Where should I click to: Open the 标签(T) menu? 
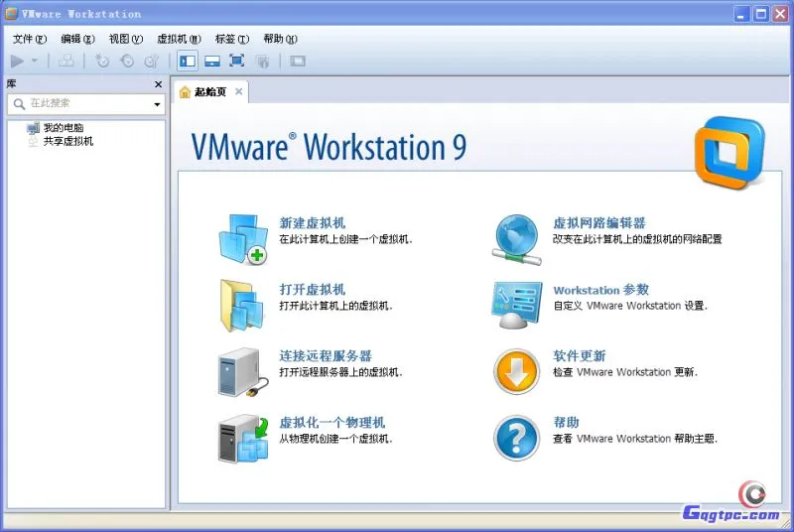pyautogui.click(x=232, y=39)
